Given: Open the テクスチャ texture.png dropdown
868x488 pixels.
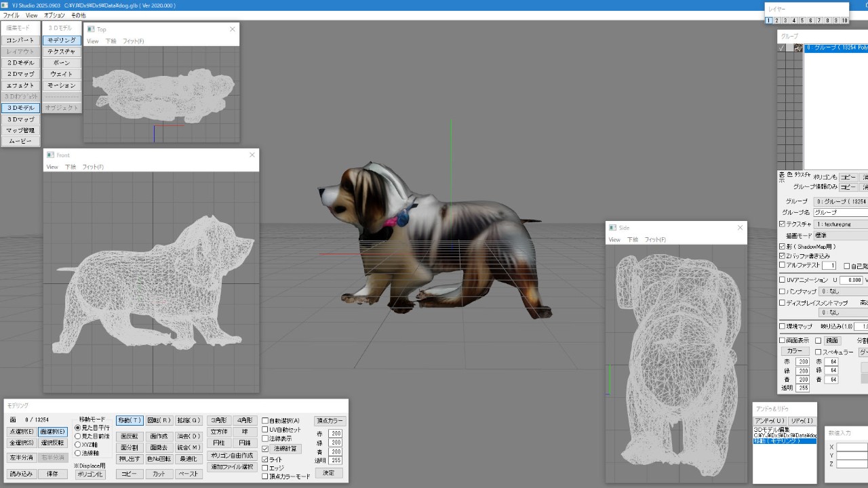Looking at the screenshot, I should click(x=841, y=224).
